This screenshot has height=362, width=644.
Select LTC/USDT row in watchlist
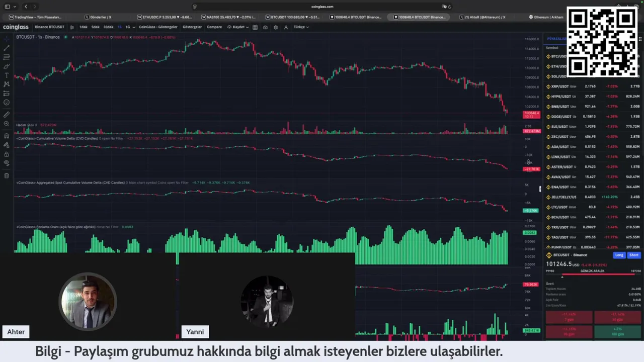point(593,207)
